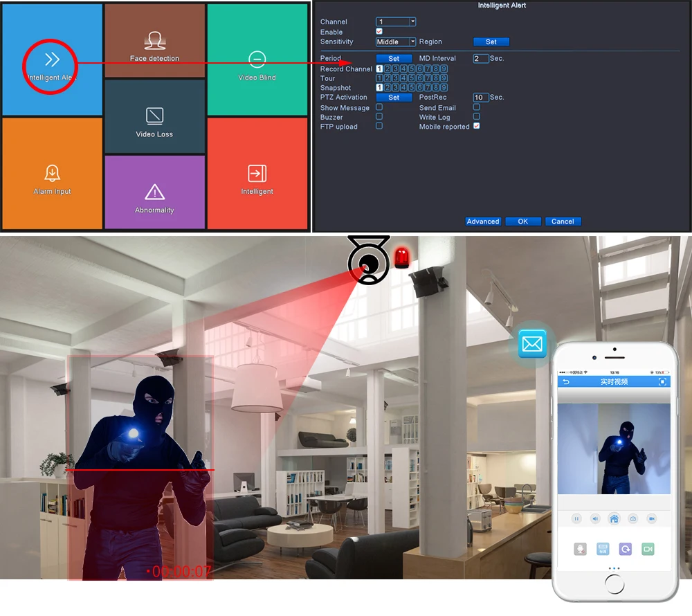Tap the green video camera icon on phone
Screen dimensions: 692x616
pos(648,549)
